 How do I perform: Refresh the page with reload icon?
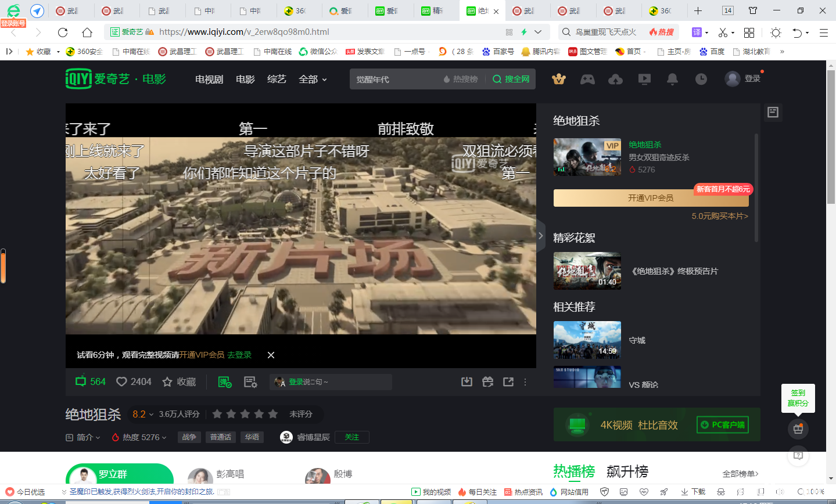tap(63, 32)
